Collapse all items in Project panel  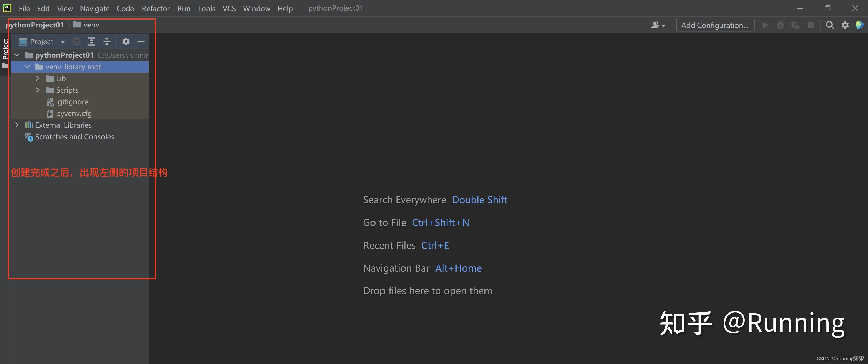coord(107,41)
